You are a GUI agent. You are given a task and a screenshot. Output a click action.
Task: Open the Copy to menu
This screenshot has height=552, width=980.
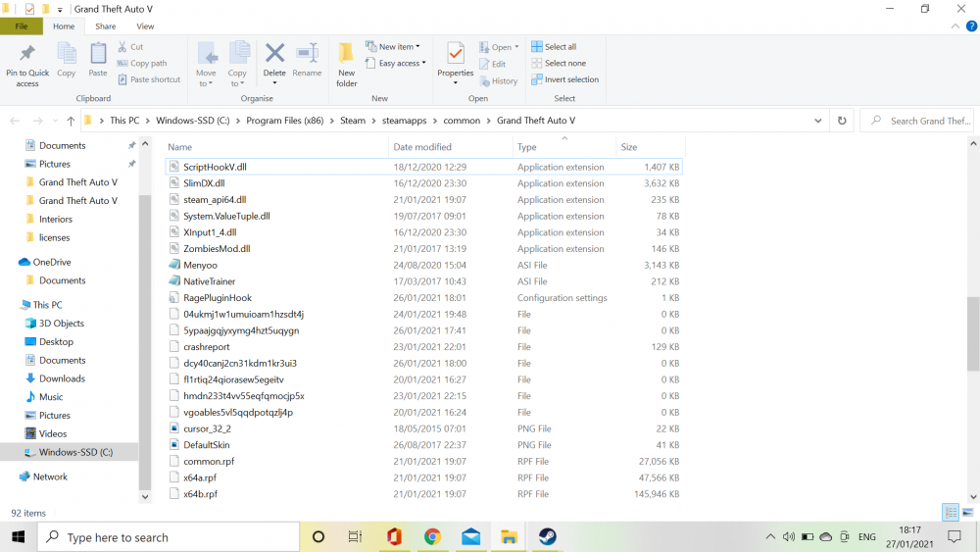(237, 65)
